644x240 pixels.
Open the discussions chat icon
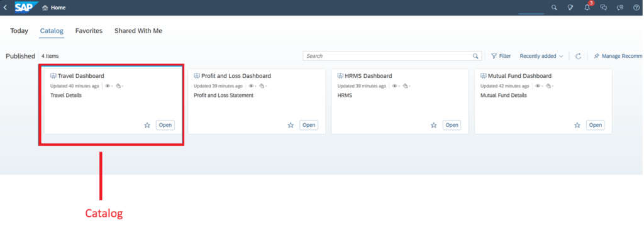coord(603,8)
